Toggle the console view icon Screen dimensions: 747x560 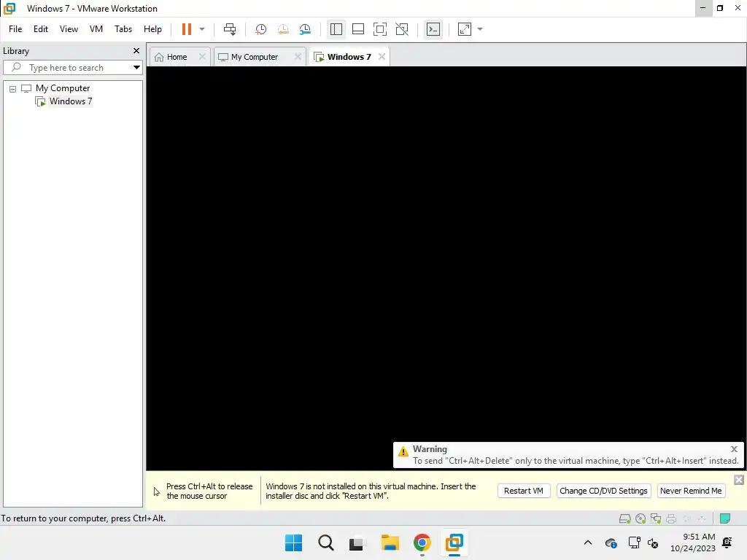click(433, 29)
